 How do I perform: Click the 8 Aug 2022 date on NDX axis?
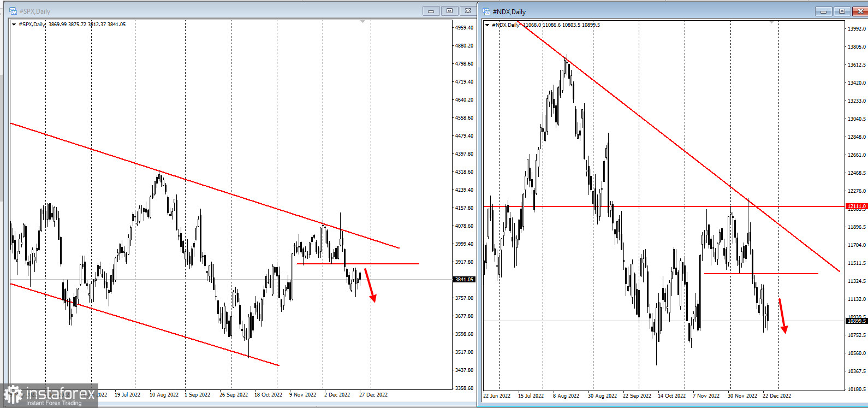[566, 395]
